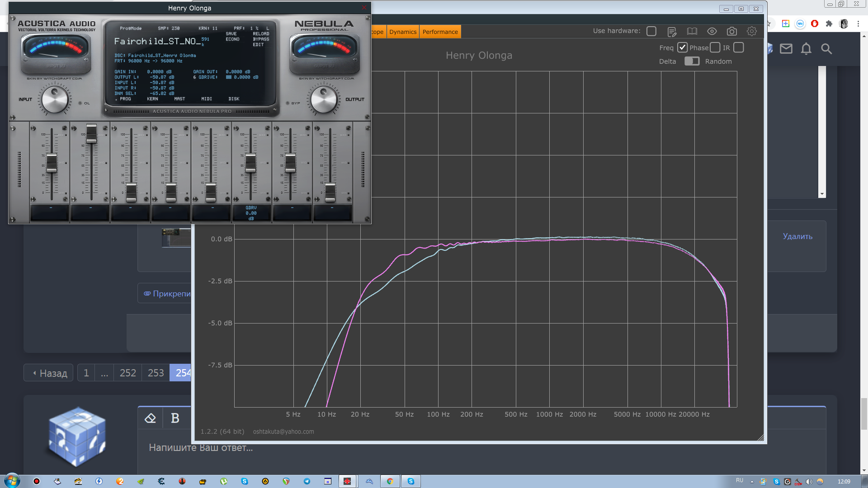
Task: Click the Nebula OUTPUT knob
Action: point(324,99)
